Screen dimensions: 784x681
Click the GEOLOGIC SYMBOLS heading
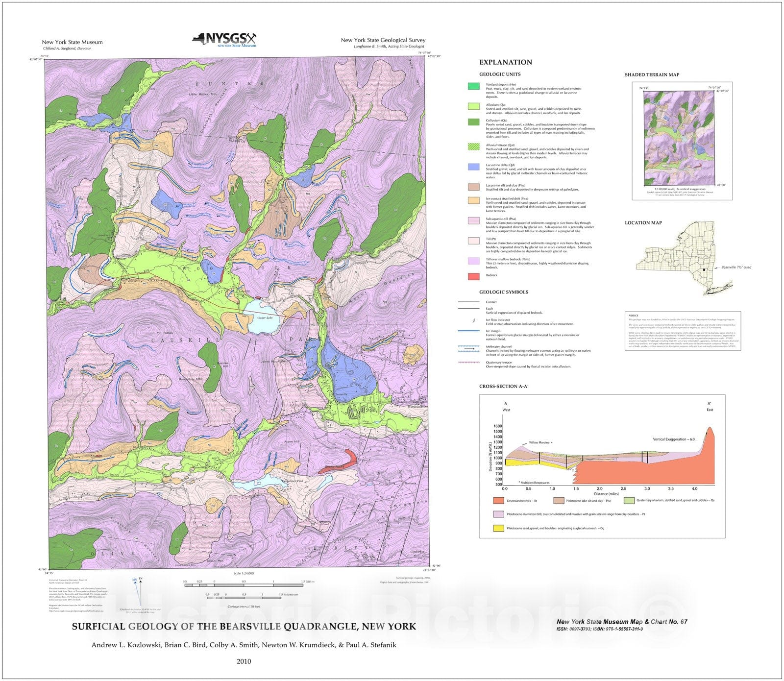pyautogui.click(x=504, y=292)
